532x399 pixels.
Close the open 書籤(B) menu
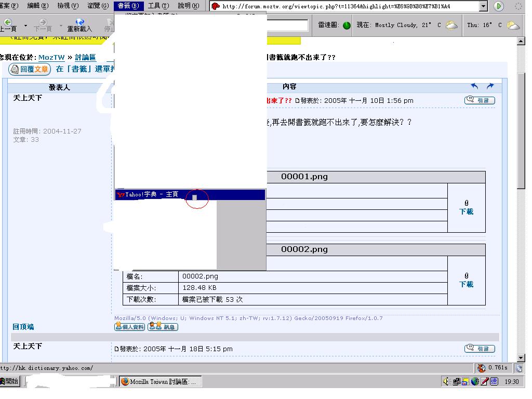(128, 6)
